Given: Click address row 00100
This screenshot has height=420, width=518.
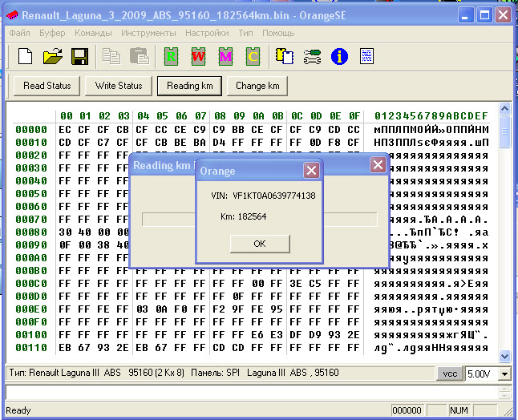Looking at the screenshot, I should tap(31, 335).
